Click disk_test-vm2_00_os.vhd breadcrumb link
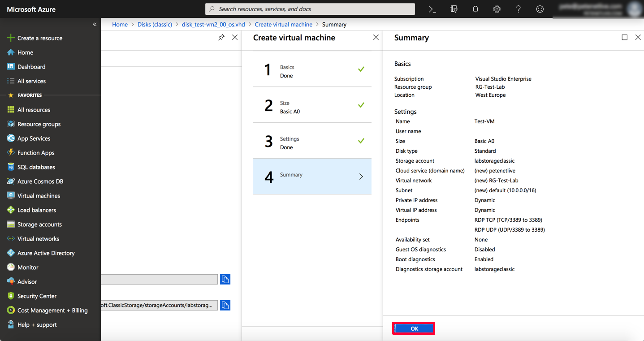This screenshot has height=341, width=644. [213, 25]
